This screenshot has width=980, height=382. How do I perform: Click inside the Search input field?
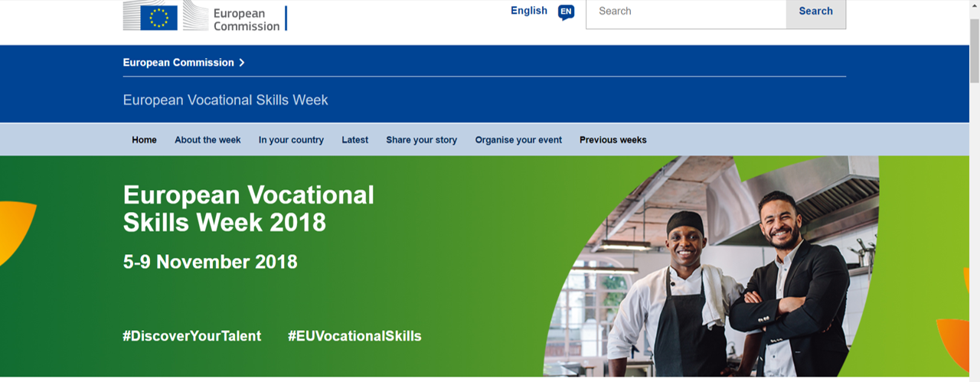click(x=686, y=12)
